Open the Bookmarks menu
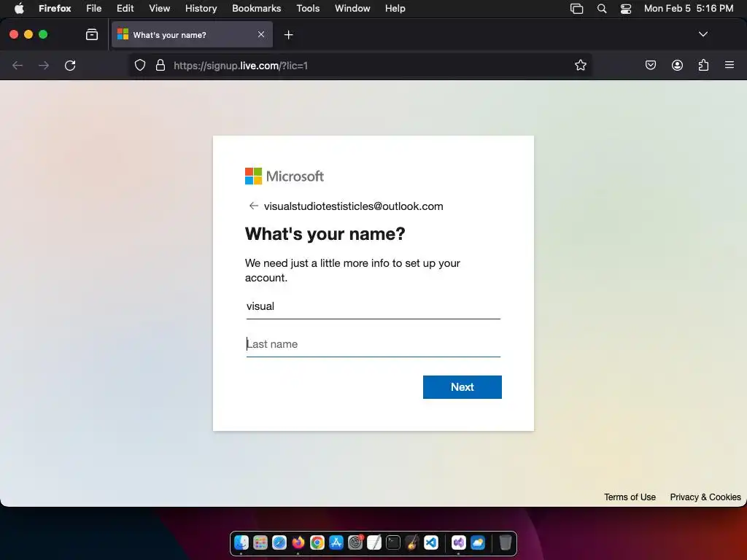 click(256, 8)
